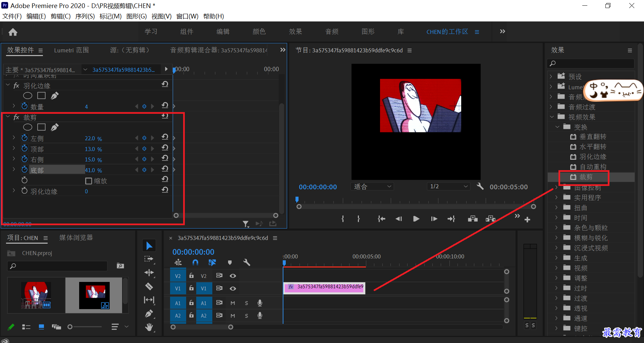The height and width of the screenshot is (343, 644).
Task: Open the 窗口(W) menu
Action: coord(187,16)
